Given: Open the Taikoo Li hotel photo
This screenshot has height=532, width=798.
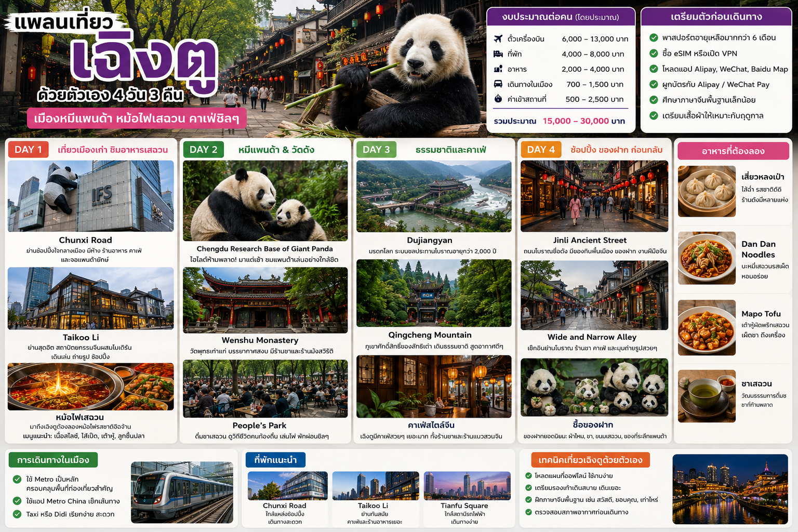Looking at the screenshot, I should pos(376,486).
